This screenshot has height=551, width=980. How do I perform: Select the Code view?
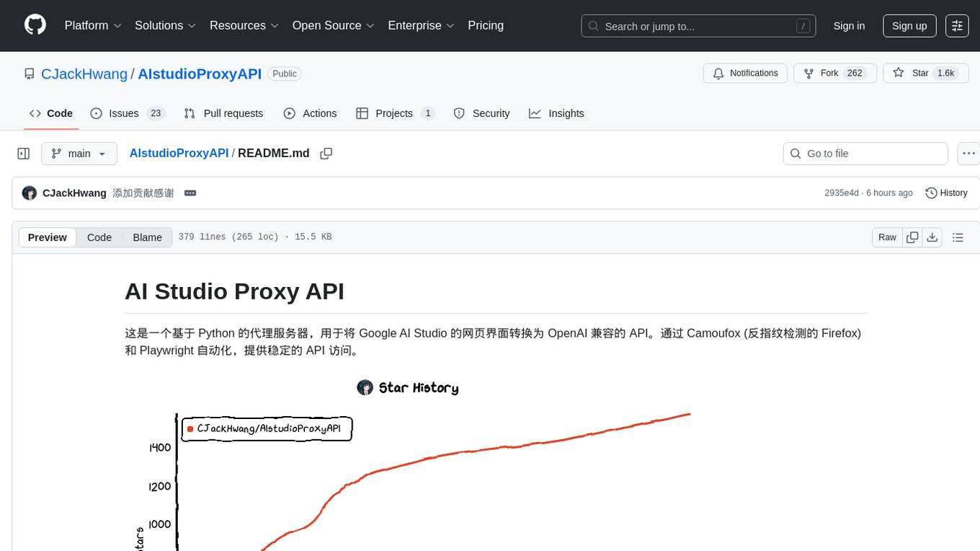[x=99, y=237]
